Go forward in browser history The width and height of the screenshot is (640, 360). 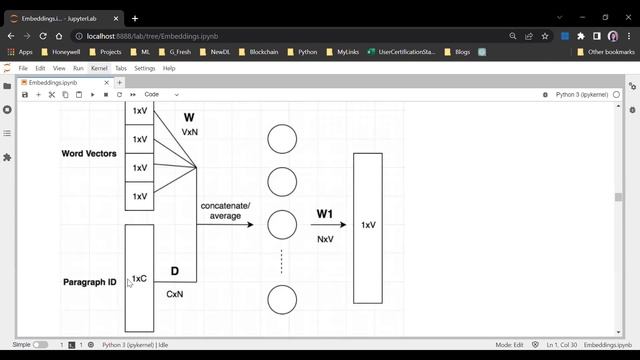coord(27,36)
